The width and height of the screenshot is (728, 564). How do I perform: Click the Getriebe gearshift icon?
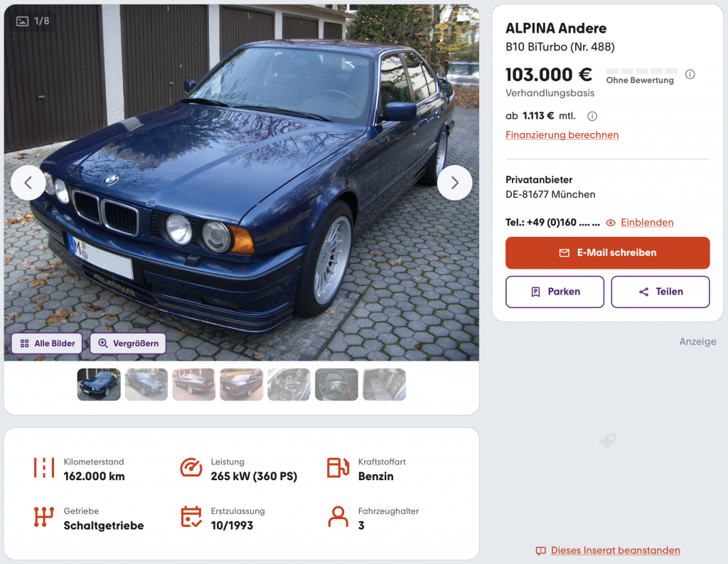click(x=44, y=516)
